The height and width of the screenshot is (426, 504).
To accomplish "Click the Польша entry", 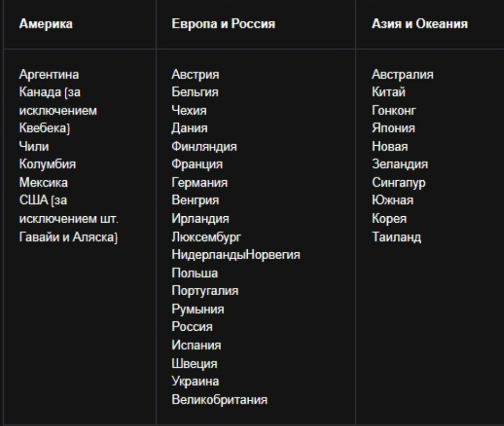I will (195, 273).
